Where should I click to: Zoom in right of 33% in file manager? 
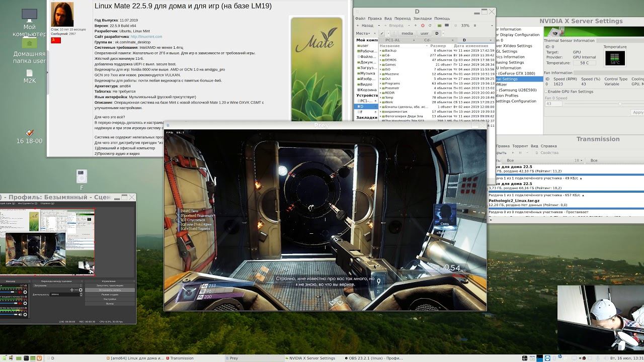[x=475, y=26]
